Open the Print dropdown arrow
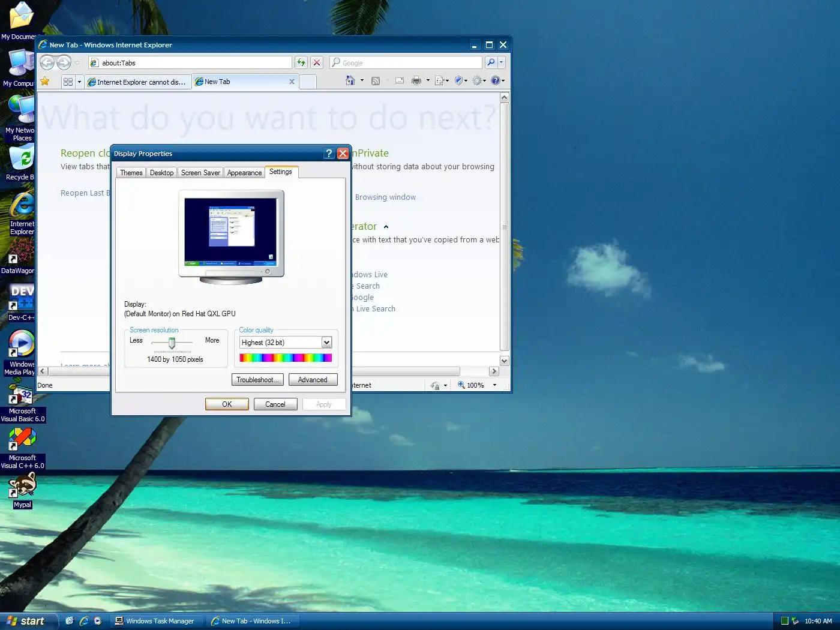 pos(428,80)
